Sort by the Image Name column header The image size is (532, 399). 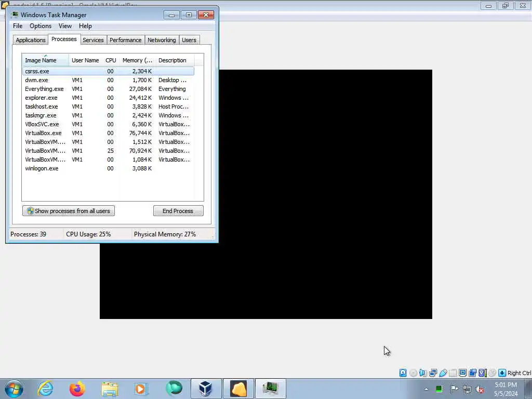[46, 60]
